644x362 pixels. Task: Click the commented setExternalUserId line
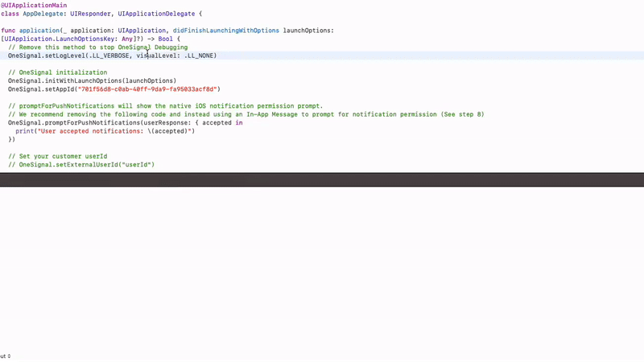click(x=80, y=165)
